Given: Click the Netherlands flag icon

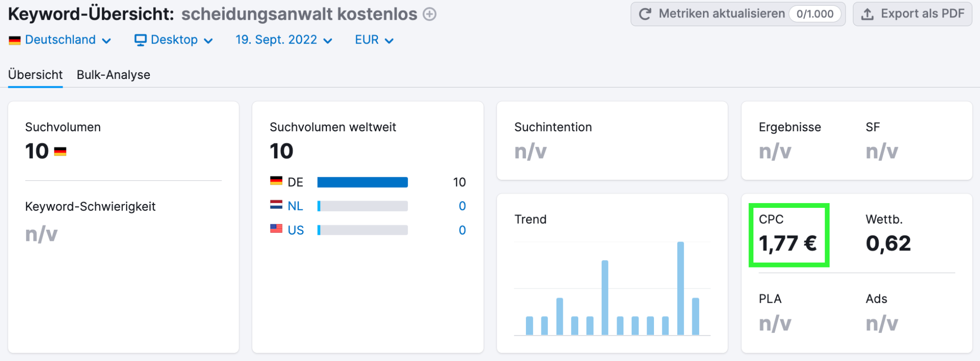Looking at the screenshot, I should click(276, 204).
